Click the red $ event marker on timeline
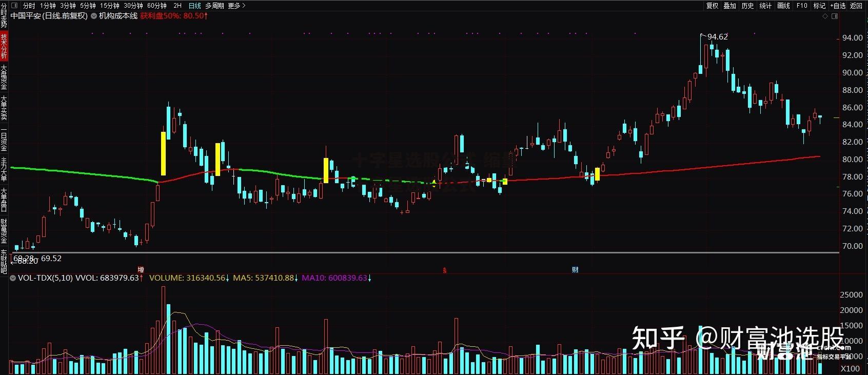 445,270
